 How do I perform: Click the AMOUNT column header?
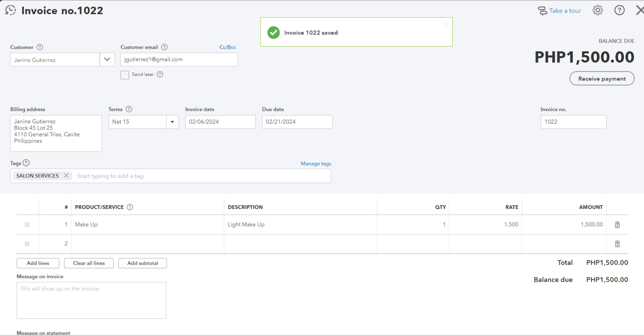(x=591, y=207)
